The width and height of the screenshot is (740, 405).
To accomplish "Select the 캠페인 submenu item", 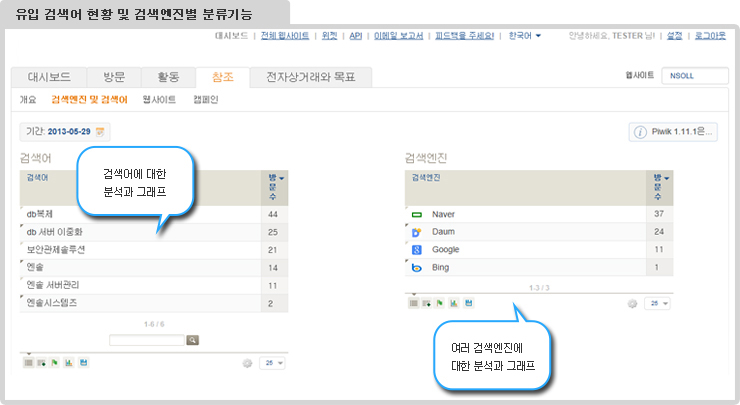I will [x=205, y=100].
